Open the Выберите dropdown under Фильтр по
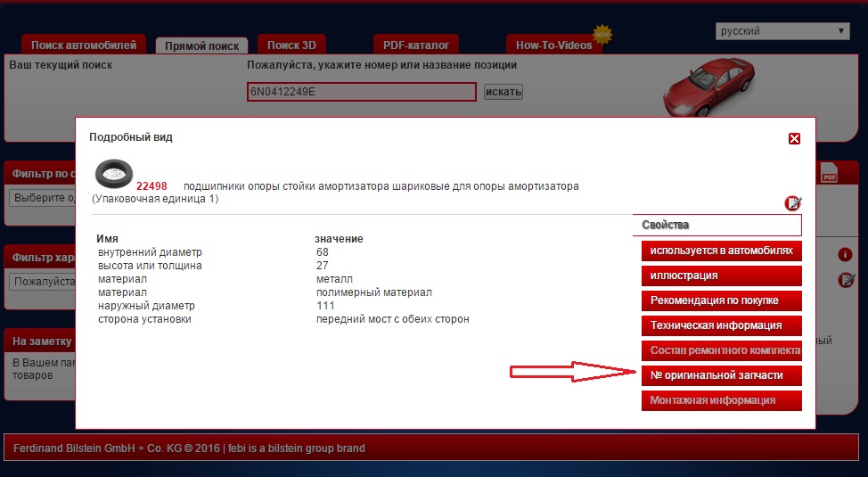Image resolution: width=868 pixels, height=477 pixels. click(43, 198)
